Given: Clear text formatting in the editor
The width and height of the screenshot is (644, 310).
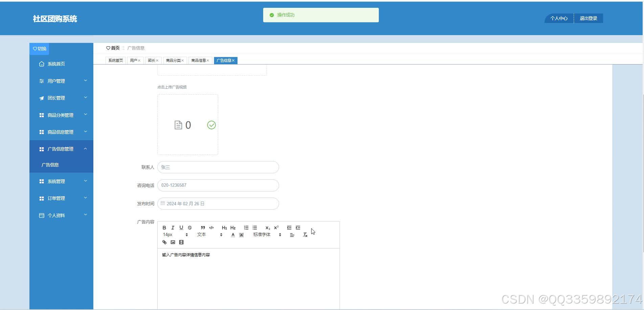Looking at the screenshot, I should pos(305,235).
